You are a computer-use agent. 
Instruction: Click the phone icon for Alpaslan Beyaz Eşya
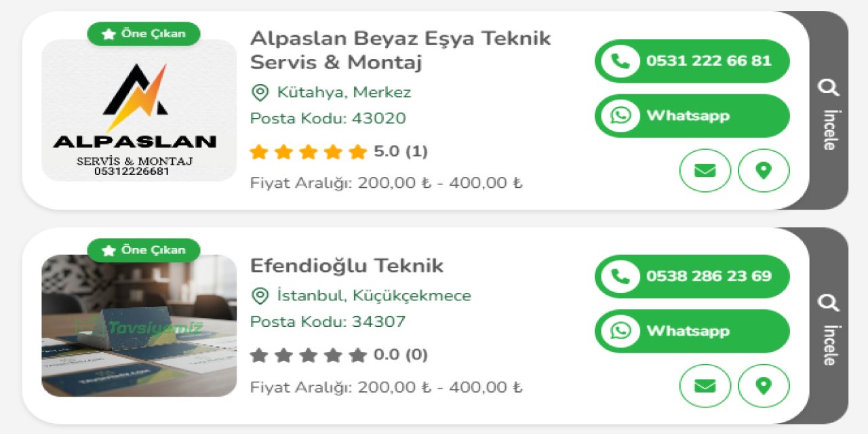[619, 61]
